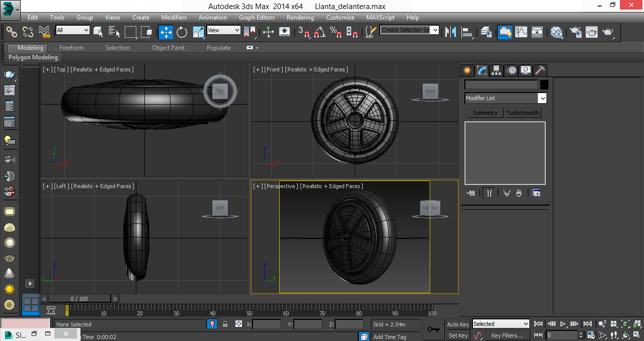Activate the Select and Move tool
The width and height of the screenshot is (644, 341).
tap(166, 32)
